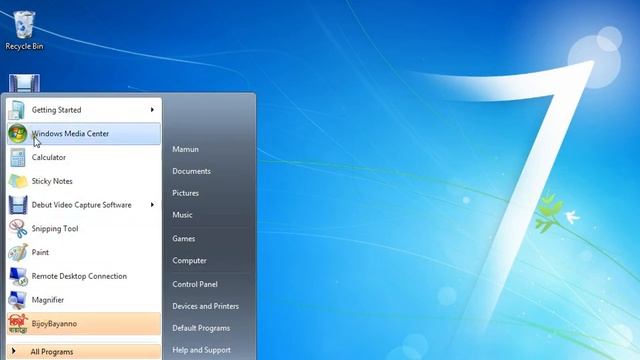This screenshot has height=360, width=640.
Task: Open Devices and Printers
Action: coord(206,306)
